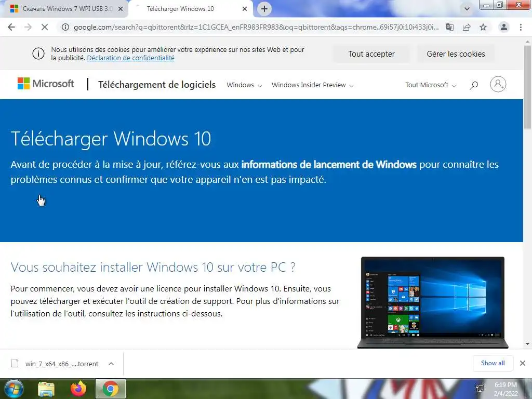Open Google Translate icon in address bar
Screen dimensions: 532x399
coord(449,27)
